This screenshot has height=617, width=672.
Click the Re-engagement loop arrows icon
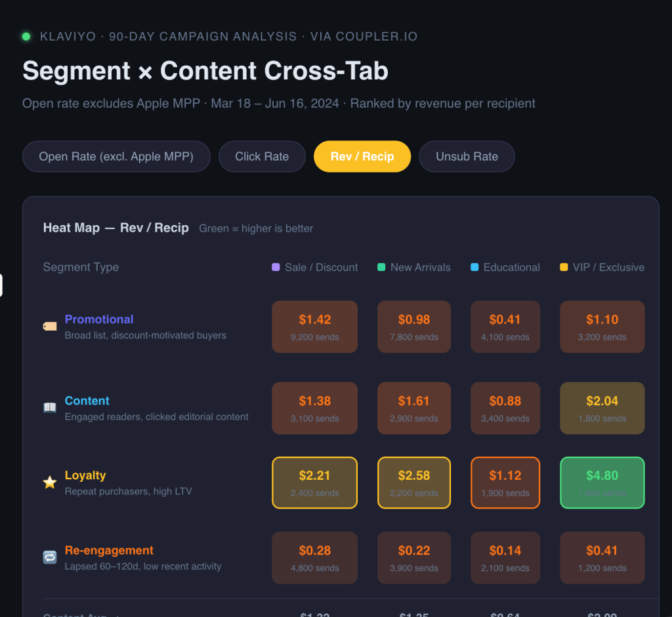coord(50,557)
